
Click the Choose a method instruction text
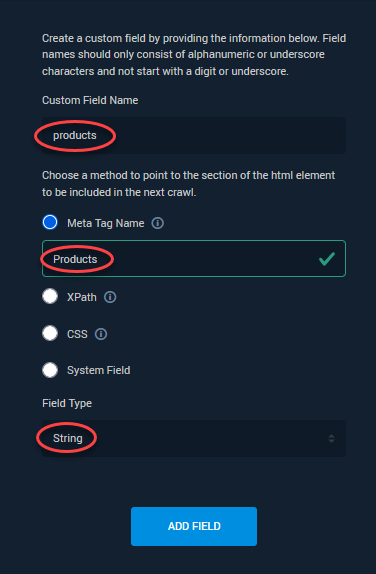pos(189,184)
